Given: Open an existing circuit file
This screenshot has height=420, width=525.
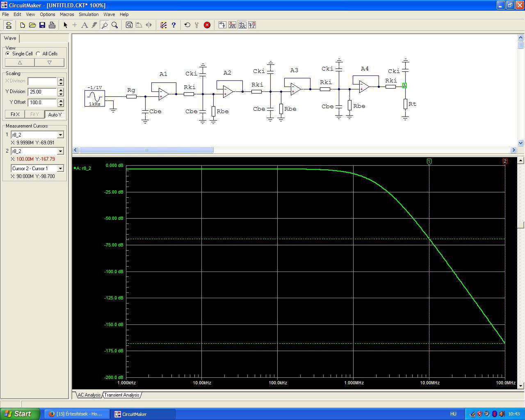Looking at the screenshot, I should [32, 25].
